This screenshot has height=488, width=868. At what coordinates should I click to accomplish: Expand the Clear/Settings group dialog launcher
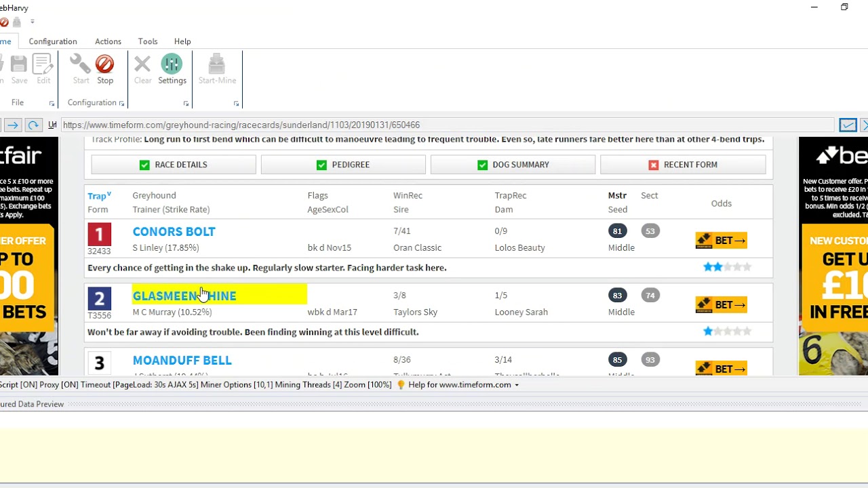pos(186,104)
